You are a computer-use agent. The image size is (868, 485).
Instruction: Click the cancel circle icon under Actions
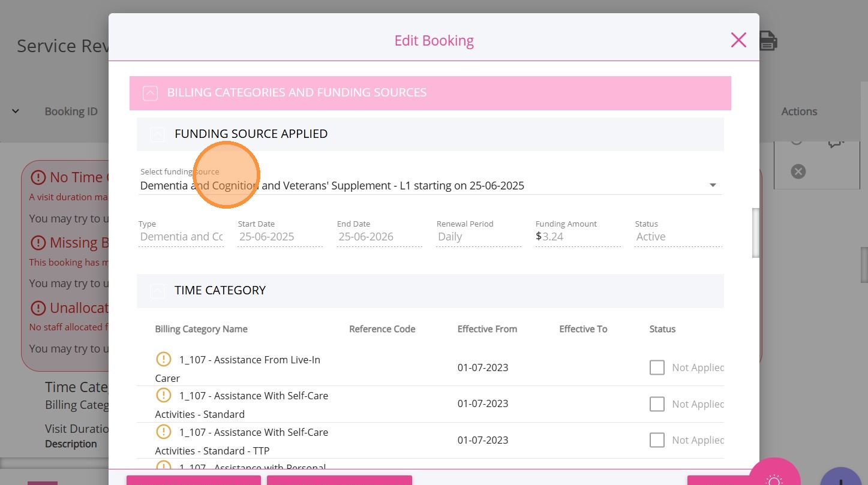click(x=798, y=172)
